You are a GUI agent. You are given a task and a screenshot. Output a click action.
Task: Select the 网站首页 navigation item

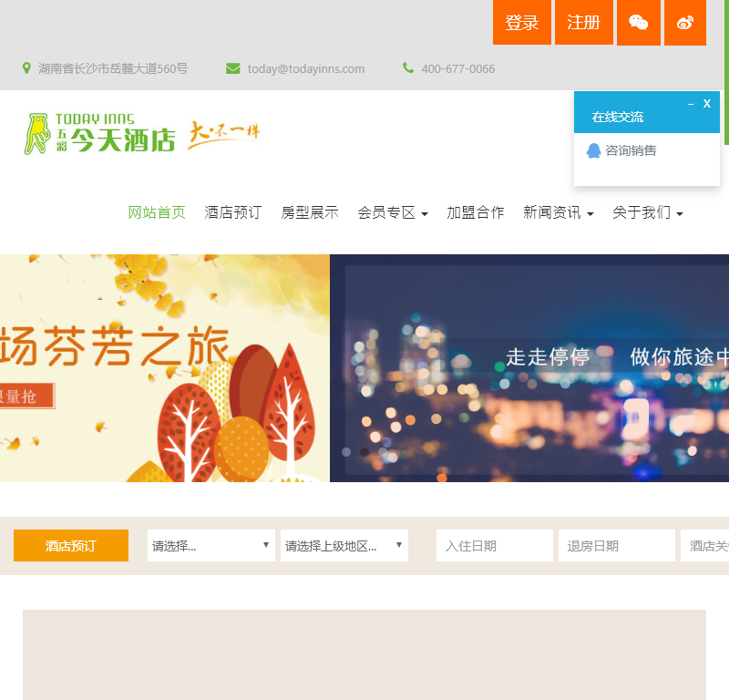(157, 212)
